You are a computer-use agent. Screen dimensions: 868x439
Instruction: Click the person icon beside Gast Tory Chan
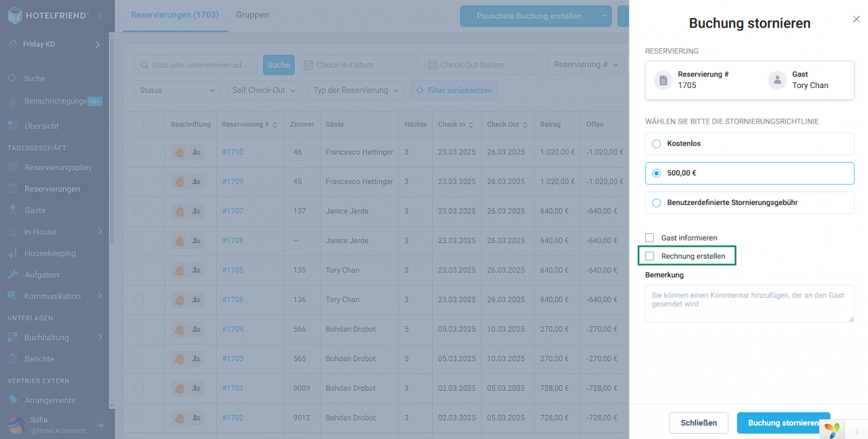pos(778,80)
